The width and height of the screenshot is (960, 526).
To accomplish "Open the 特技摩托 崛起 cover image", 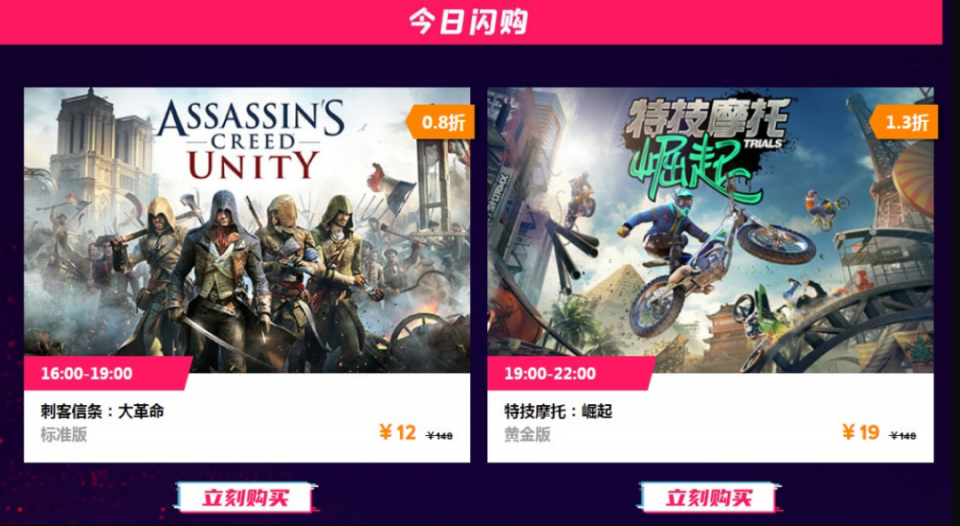I will 710,230.
